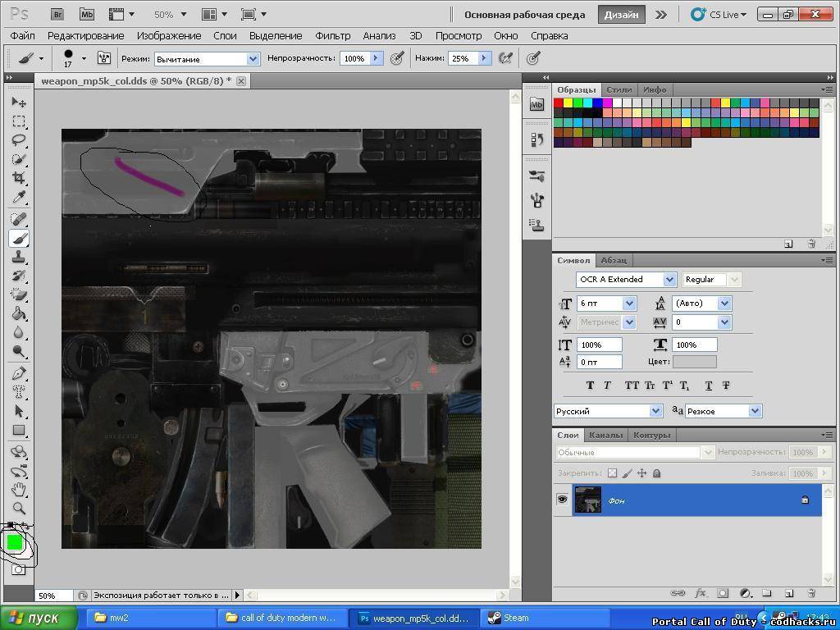
Task: Select the Type tool
Action: pyautogui.click(x=19, y=392)
